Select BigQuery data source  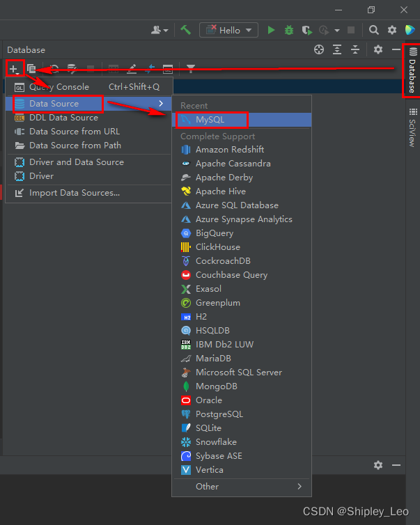point(242,233)
